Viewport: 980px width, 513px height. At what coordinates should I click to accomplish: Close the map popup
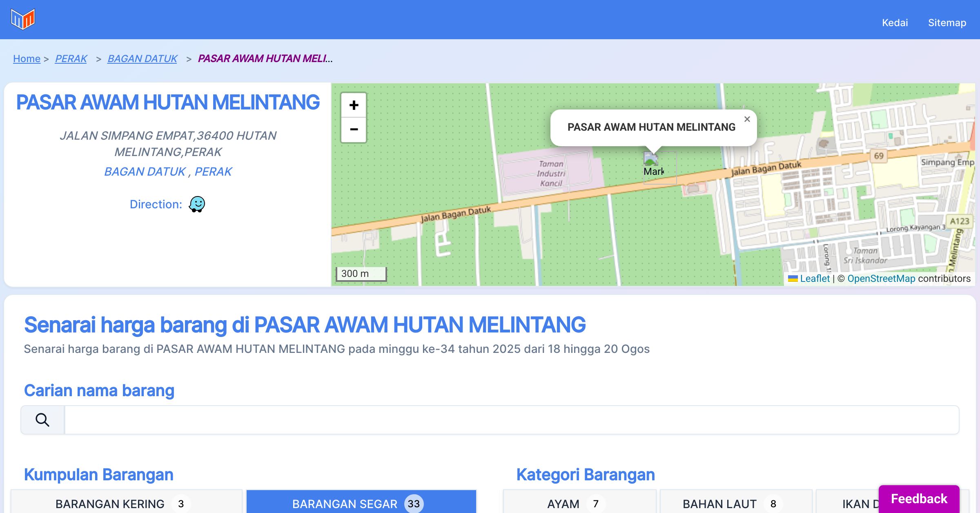pyautogui.click(x=747, y=119)
